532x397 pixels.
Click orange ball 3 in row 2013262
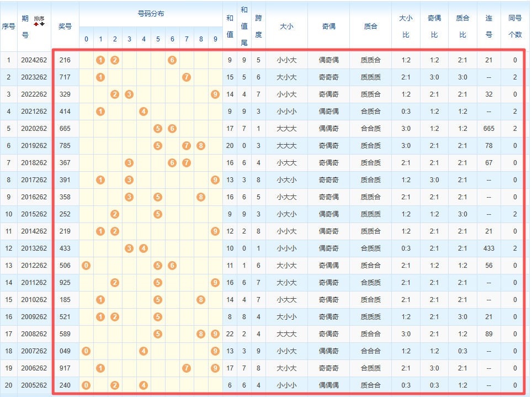click(x=129, y=248)
